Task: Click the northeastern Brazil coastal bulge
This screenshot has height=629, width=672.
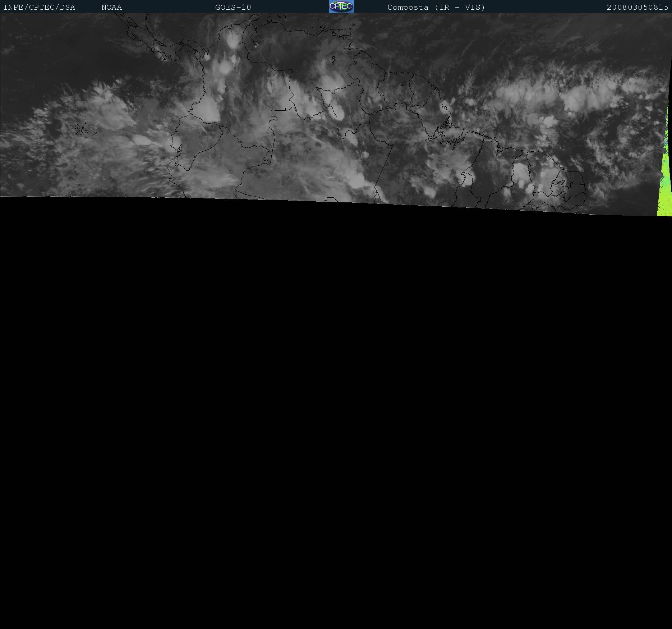Action: click(571, 187)
